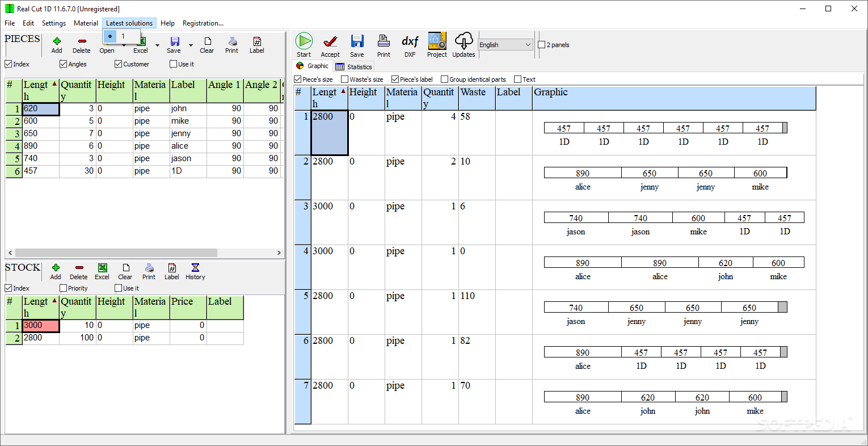Open the File menu
Image resolution: width=868 pixels, height=446 pixels.
pos(10,23)
